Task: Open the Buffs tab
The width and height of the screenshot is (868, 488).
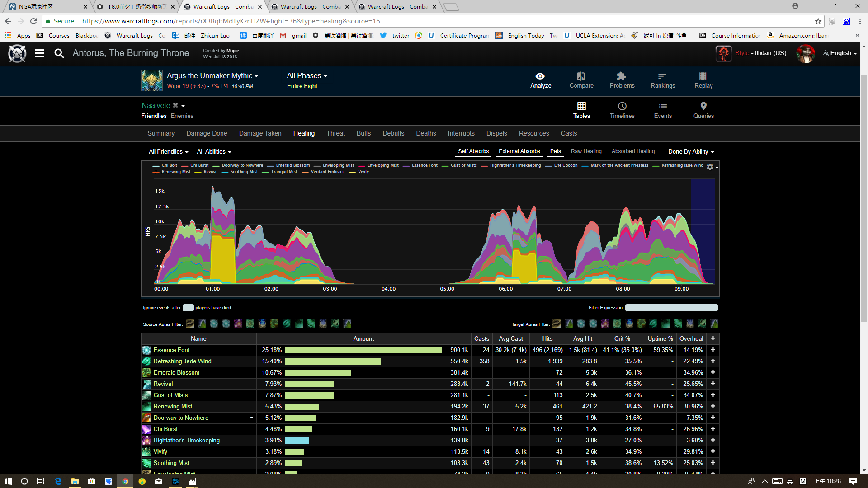Action: pos(363,133)
